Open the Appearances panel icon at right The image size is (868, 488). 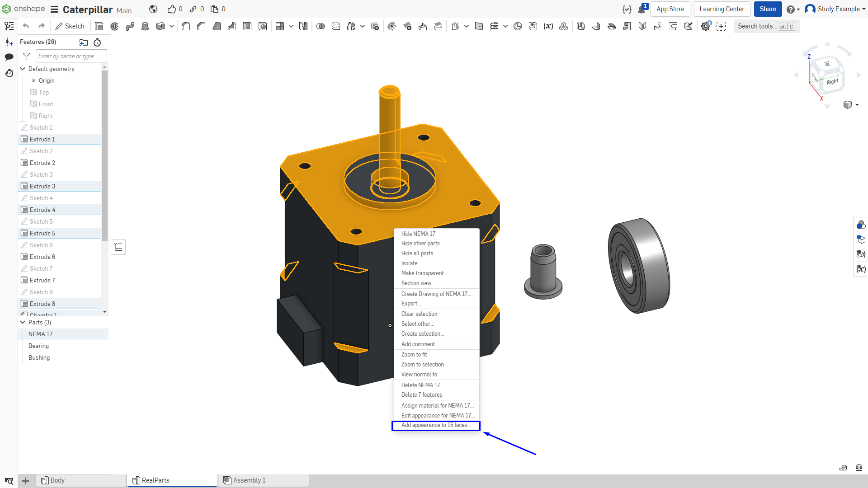click(861, 225)
